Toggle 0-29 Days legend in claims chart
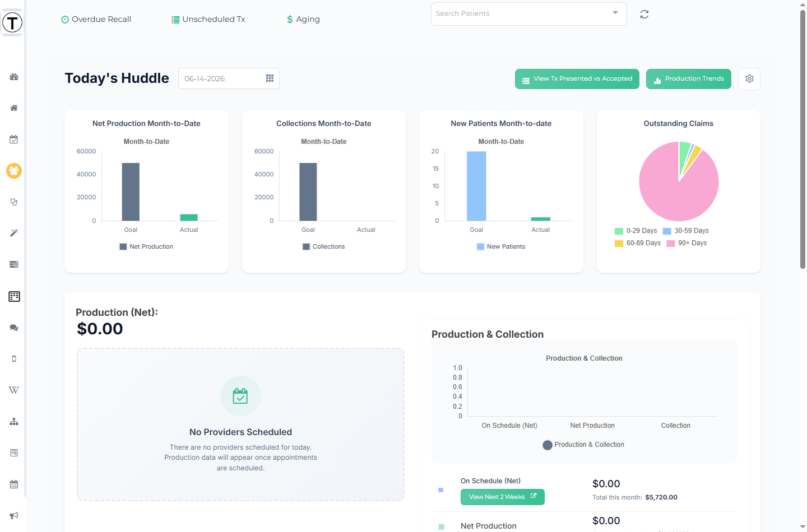 (x=636, y=231)
